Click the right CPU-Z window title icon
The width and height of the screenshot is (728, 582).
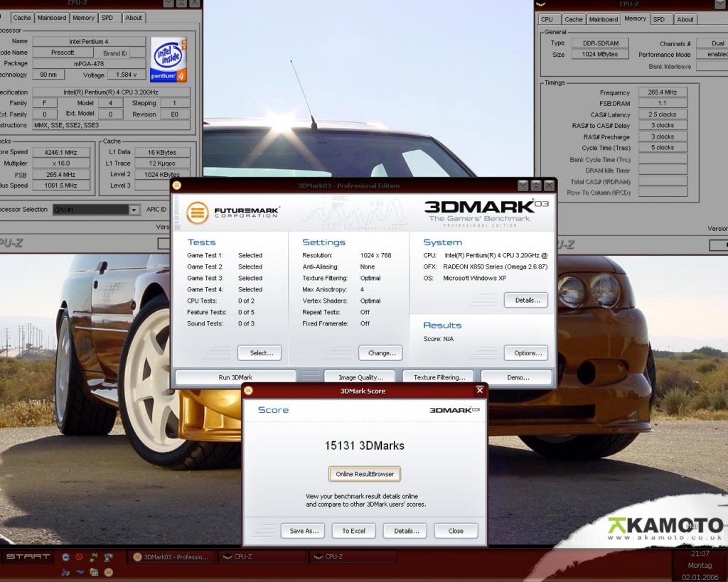click(x=540, y=4)
